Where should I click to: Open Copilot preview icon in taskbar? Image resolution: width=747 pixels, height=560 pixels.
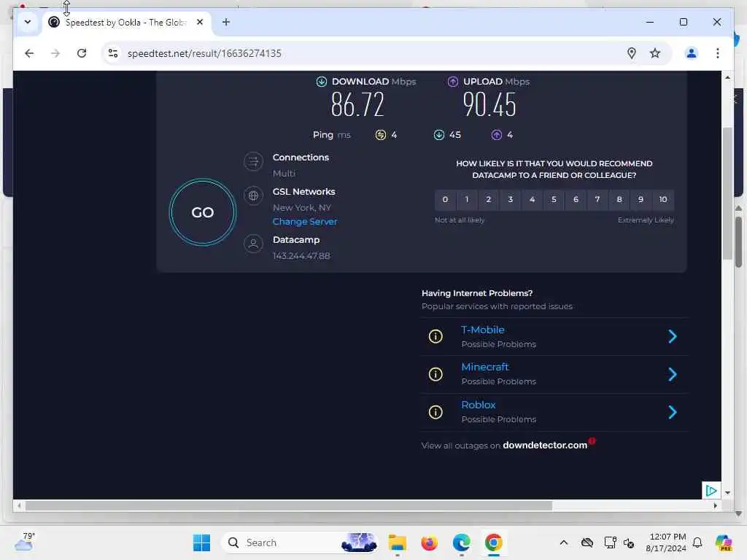pyautogui.click(x=723, y=542)
